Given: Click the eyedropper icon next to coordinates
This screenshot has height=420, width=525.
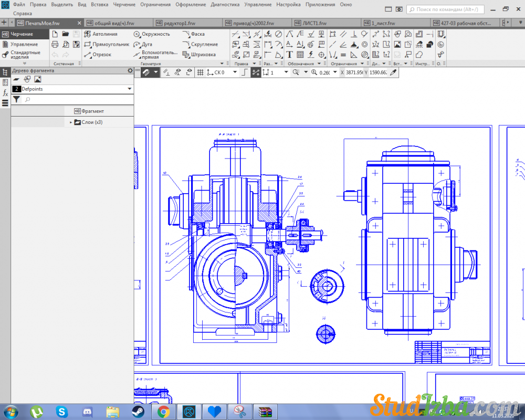Looking at the screenshot, I should pyautogui.click(x=392, y=72).
